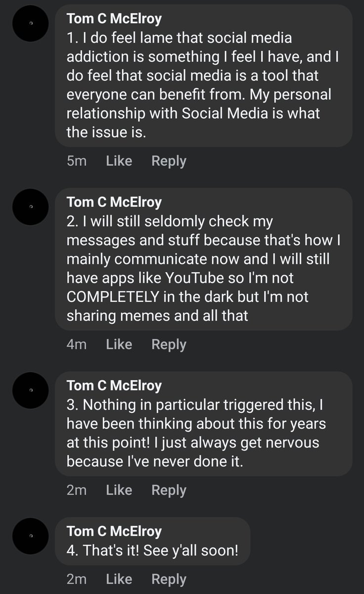Select the 4m timestamp under second comment
Image resolution: width=364 pixels, height=594 pixels.
77,345
